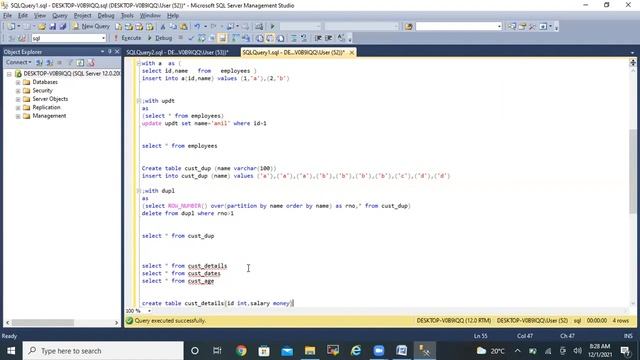
Task: Click the Analysis Services MDX Query icon
Action: coord(129,27)
